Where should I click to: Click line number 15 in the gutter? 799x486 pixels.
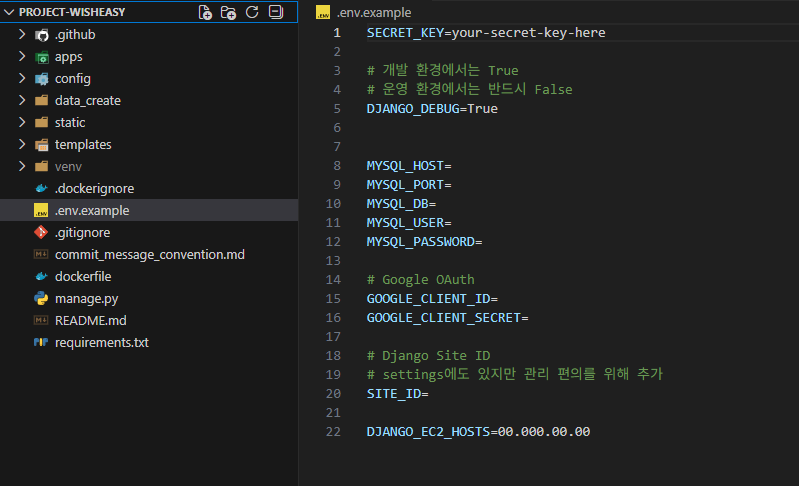click(333, 299)
